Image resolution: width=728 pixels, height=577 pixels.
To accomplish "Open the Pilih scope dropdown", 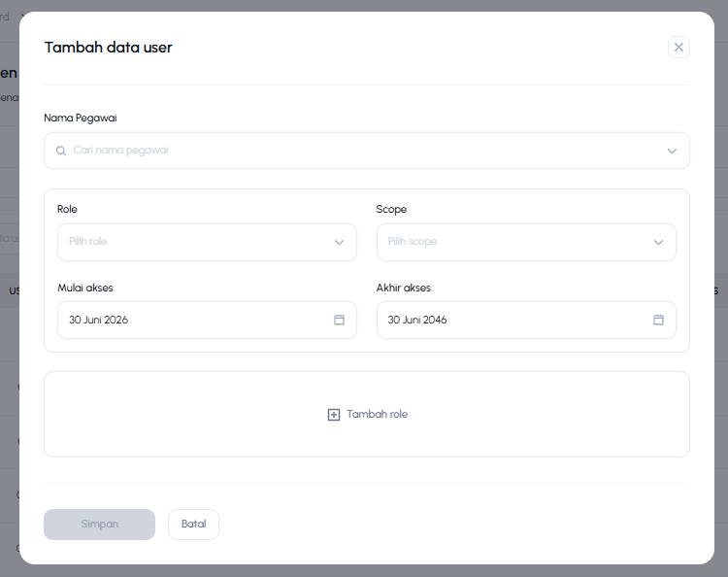I will pos(526,242).
